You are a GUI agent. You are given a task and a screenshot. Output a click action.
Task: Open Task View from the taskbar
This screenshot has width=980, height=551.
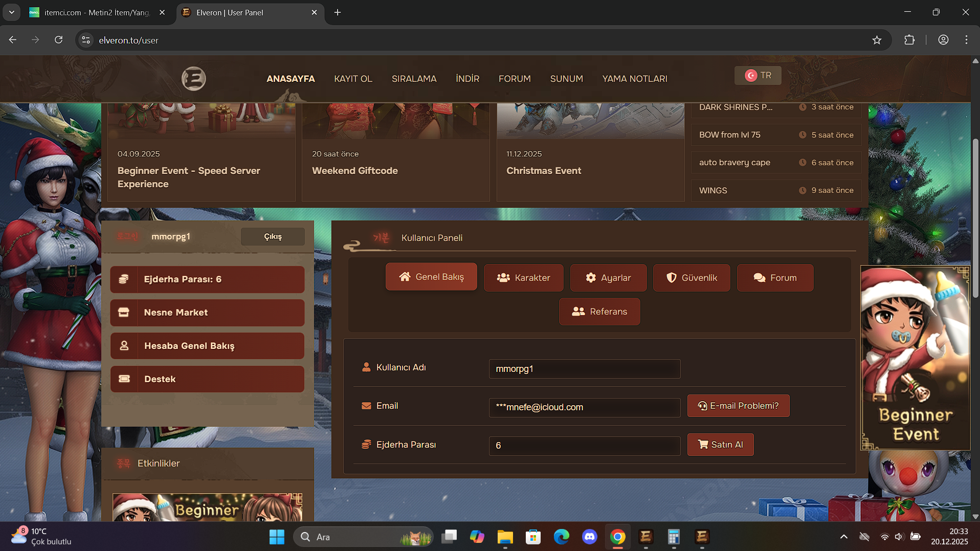(450, 537)
